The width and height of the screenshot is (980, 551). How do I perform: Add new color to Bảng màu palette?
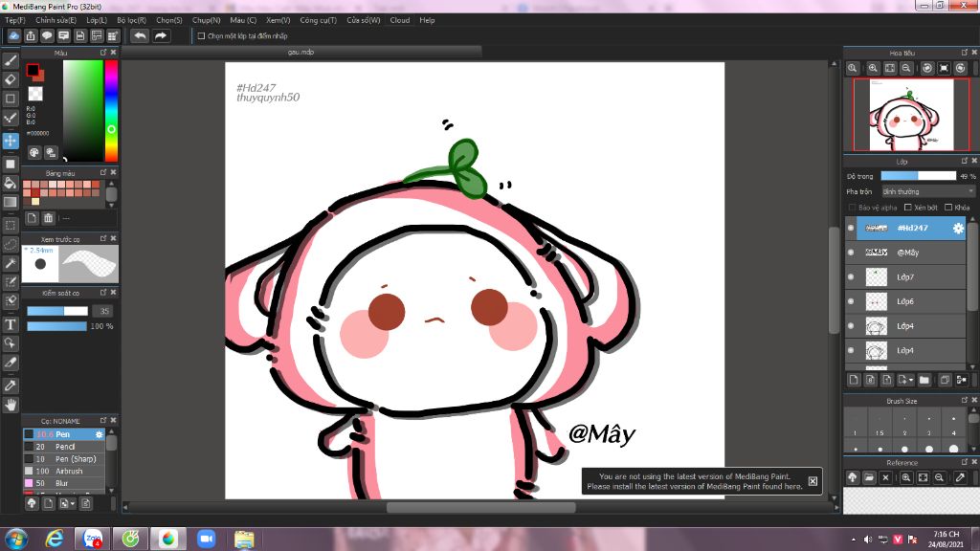click(x=32, y=218)
